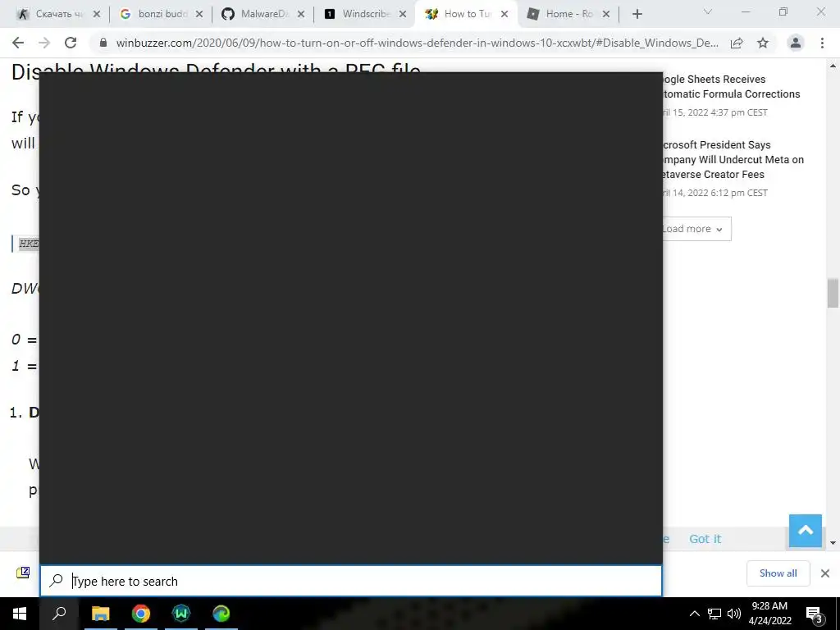
Task: Click Load more in the sidebar
Action: (696, 229)
